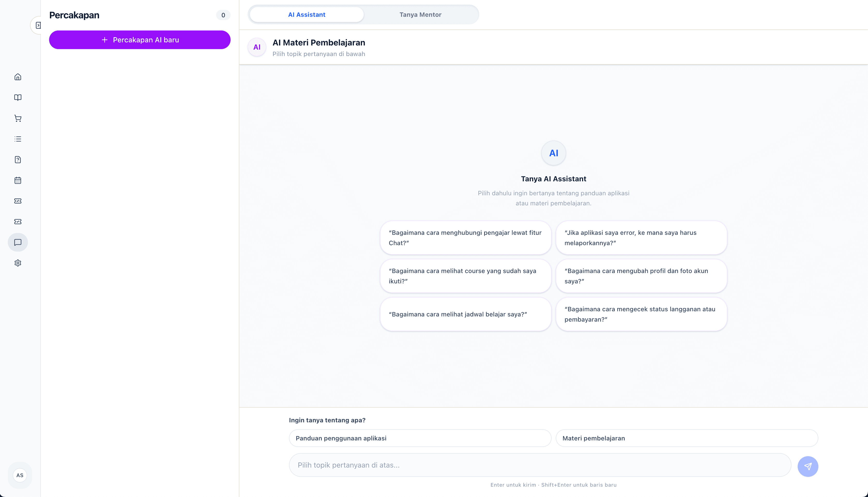Screen dimensions: 868x497
Task: Choose suggestion about mengecek status langganan atau pembayaran
Action: tap(641, 314)
